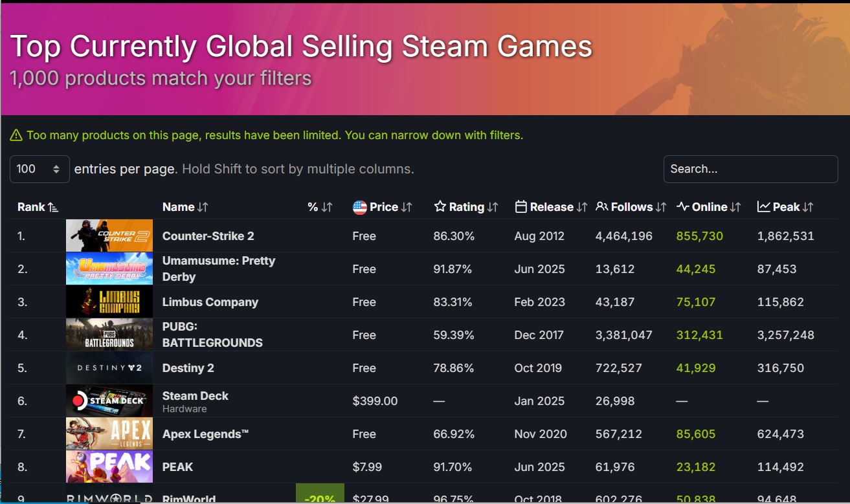
Task: Click the Steam Deck hardware thumbnail
Action: 109,401
